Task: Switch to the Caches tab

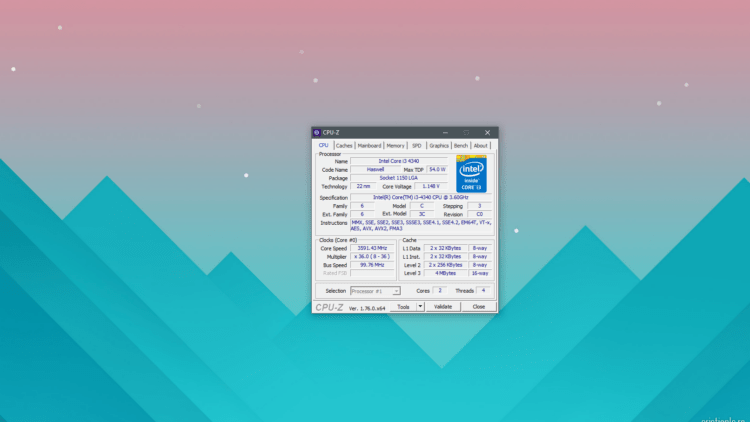Action: pos(344,146)
